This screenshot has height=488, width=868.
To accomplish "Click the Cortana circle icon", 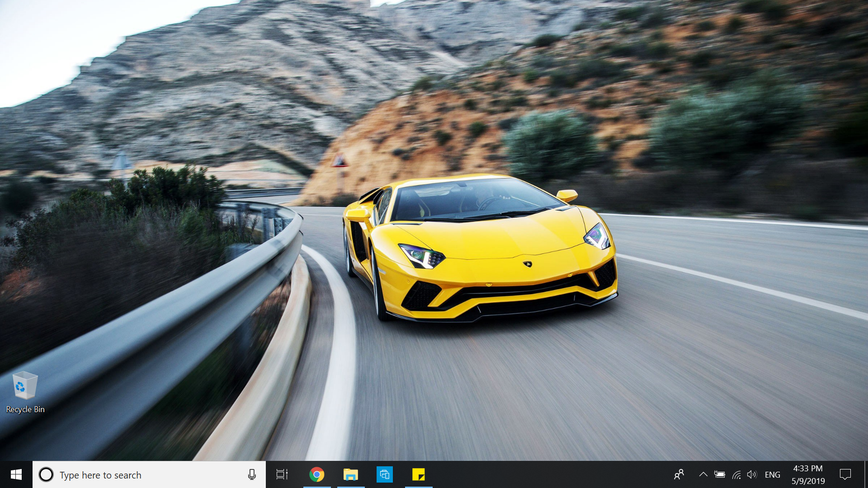I will pos(46,474).
